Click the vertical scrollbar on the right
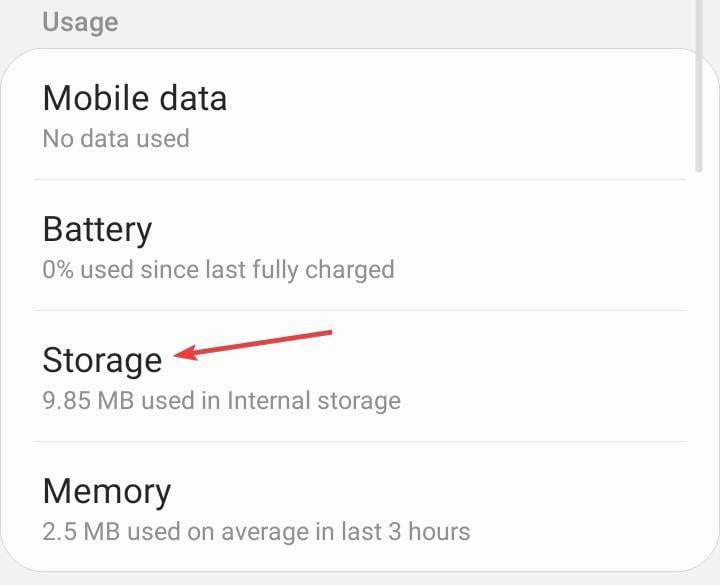The height and width of the screenshot is (585, 720). 701,115
